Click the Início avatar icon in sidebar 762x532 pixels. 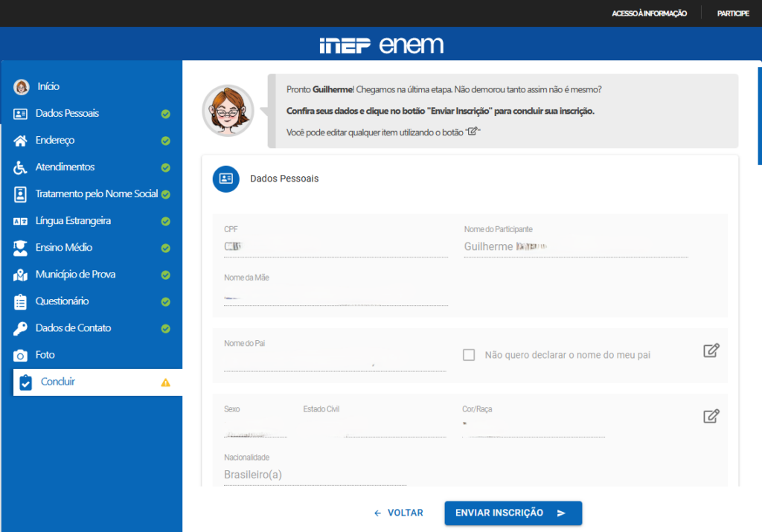pyautogui.click(x=21, y=87)
